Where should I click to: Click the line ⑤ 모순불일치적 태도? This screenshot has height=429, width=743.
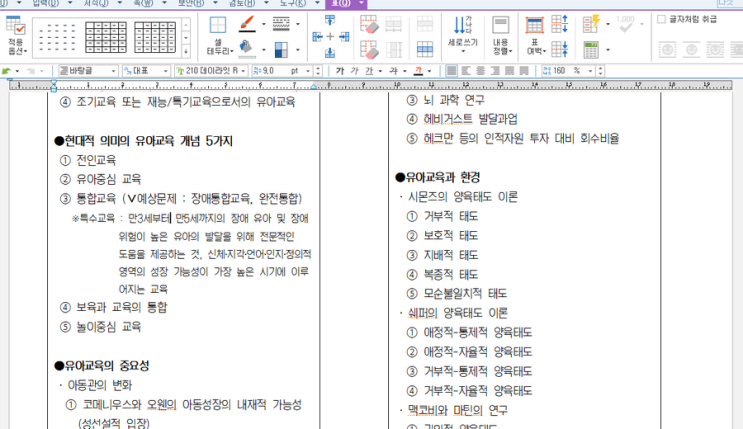click(x=457, y=293)
